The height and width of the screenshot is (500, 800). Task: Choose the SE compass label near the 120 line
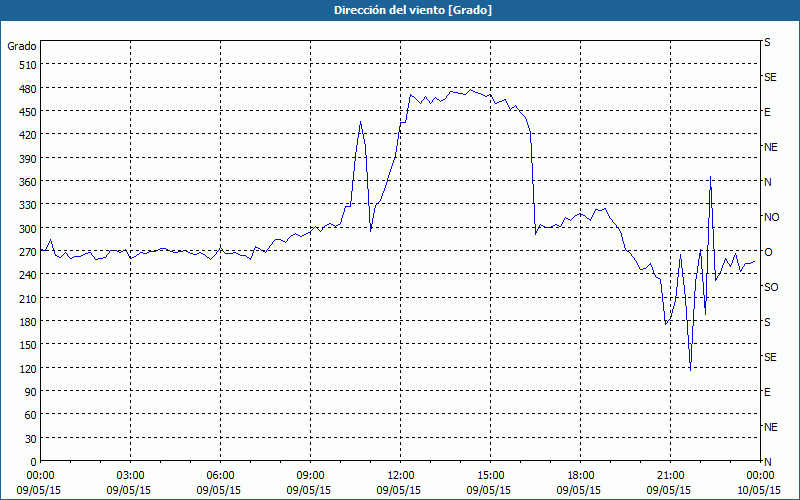(x=770, y=357)
